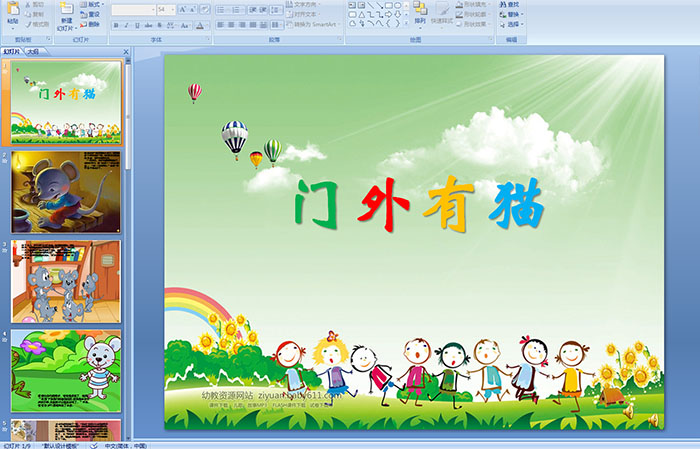
Task: Open Font group dialog launcher
Action: pos(208,40)
